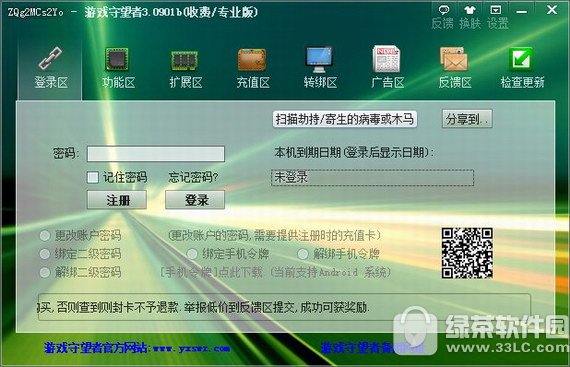Open the 转绑区 monitor tab

pyautogui.click(x=320, y=68)
